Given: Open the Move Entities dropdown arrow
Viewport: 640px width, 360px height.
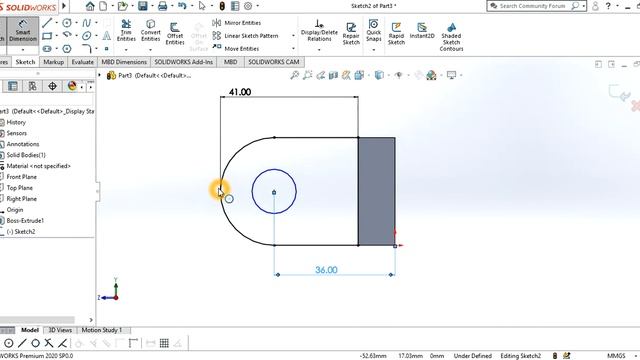Looking at the screenshot, I should pos(293,49).
